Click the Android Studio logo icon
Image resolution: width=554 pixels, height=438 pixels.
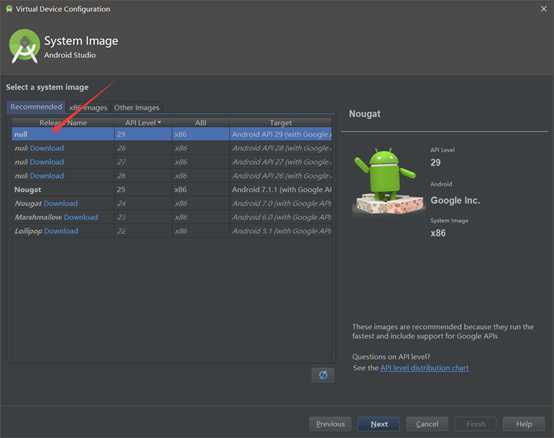click(x=24, y=47)
